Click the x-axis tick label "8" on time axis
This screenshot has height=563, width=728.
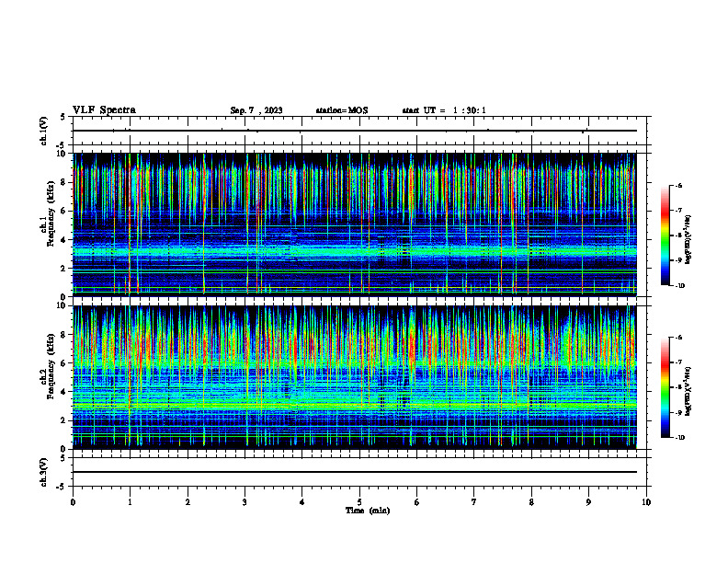pos(531,501)
